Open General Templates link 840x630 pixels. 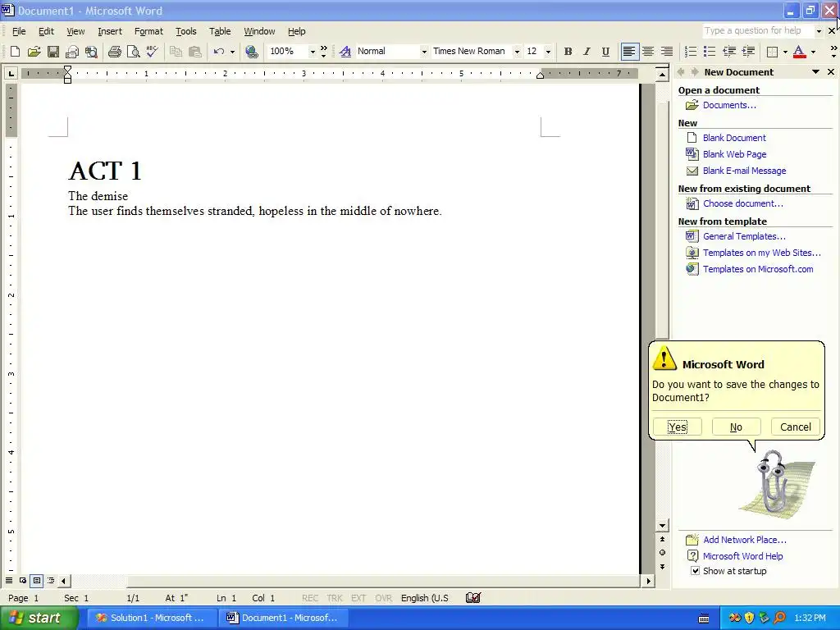[x=744, y=236]
